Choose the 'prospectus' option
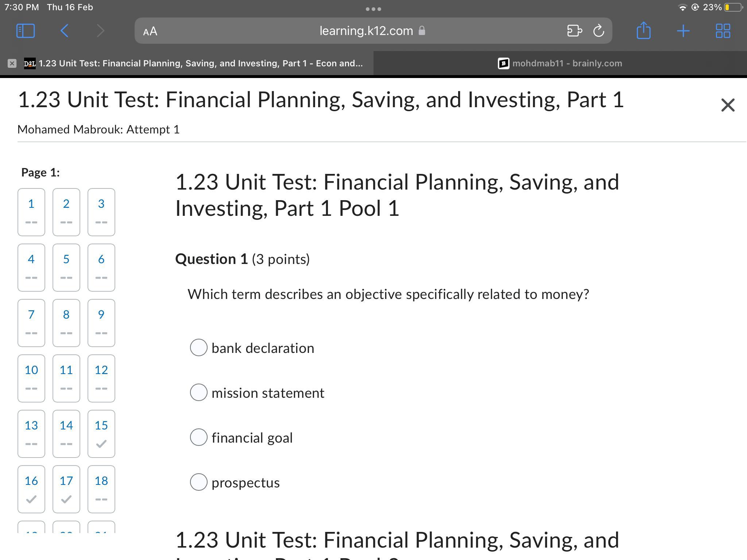The image size is (747, 560). (199, 482)
